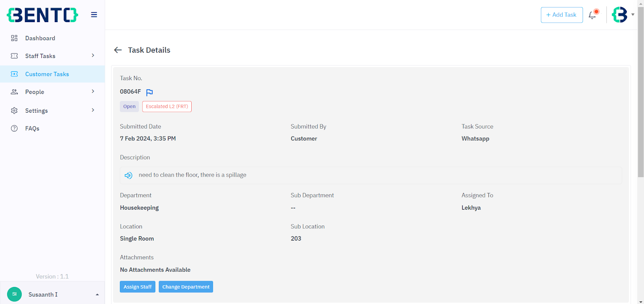Click the Submitted By value Customer
This screenshot has width=644, height=304.
[x=304, y=139]
